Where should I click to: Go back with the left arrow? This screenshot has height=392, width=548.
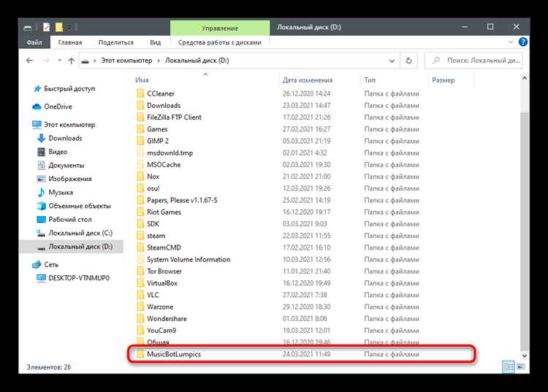[x=29, y=61]
